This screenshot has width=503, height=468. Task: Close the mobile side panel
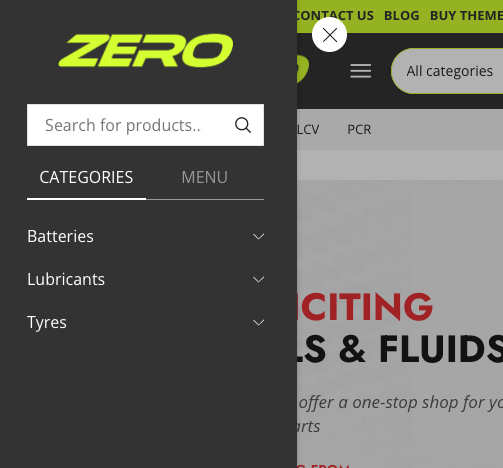329,35
